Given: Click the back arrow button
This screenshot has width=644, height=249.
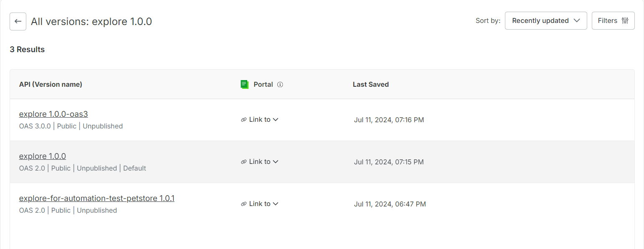Looking at the screenshot, I should pyautogui.click(x=18, y=21).
